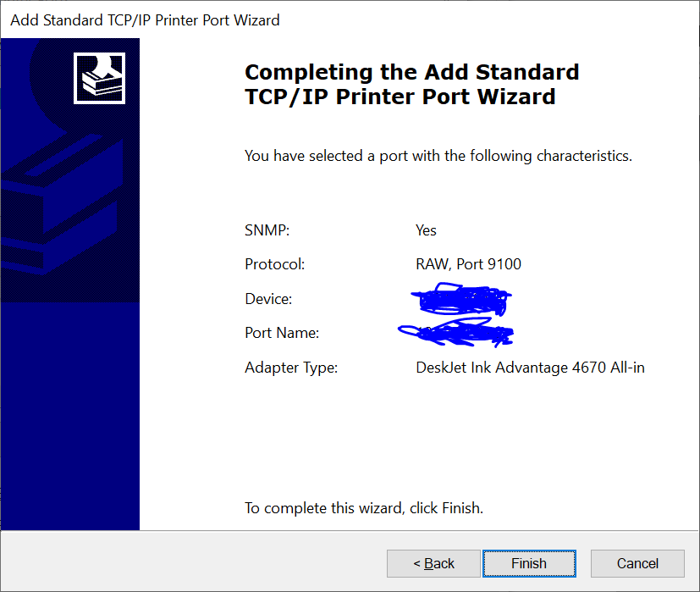
Task: Cancel the printer port wizard
Action: tap(637, 563)
